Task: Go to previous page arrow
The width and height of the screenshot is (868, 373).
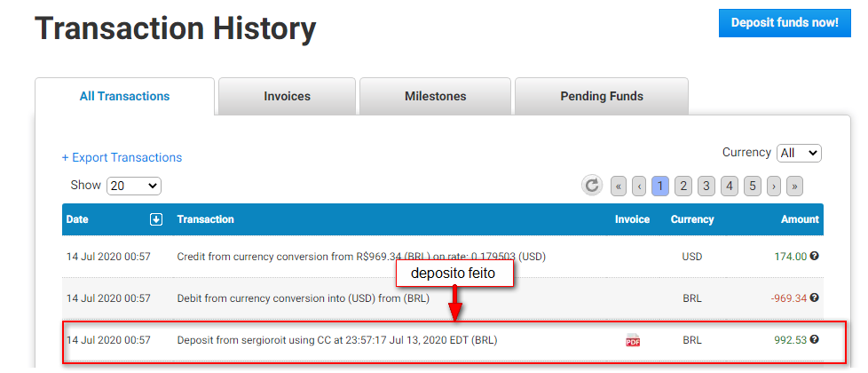Action: coord(639,186)
